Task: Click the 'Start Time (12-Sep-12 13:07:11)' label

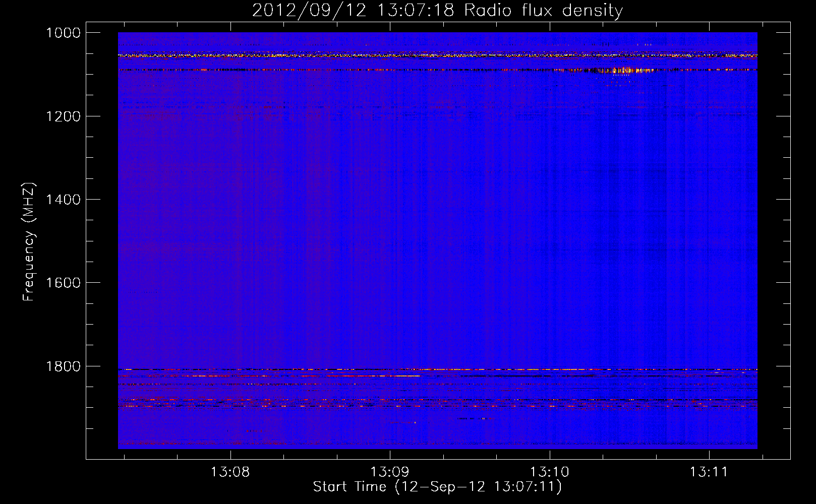Action: [x=437, y=487]
